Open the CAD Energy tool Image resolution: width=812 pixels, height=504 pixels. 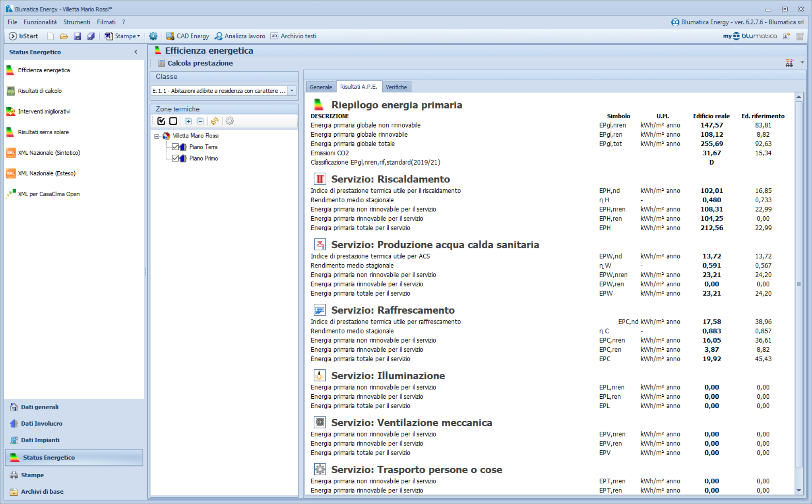point(188,36)
